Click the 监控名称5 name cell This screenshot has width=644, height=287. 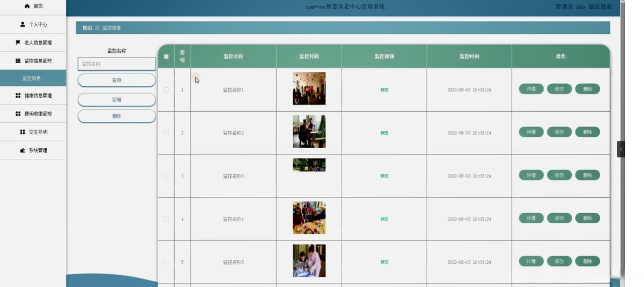233,262
